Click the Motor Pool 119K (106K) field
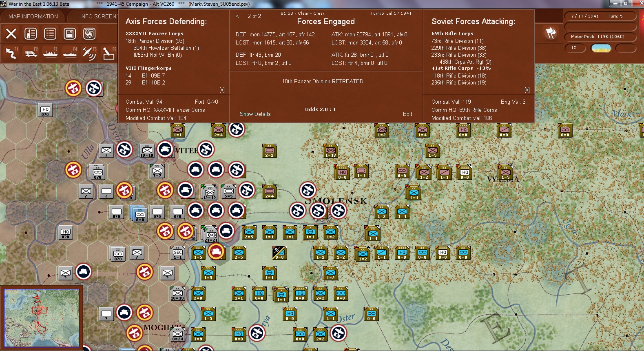This screenshot has width=644, height=351. click(600, 37)
